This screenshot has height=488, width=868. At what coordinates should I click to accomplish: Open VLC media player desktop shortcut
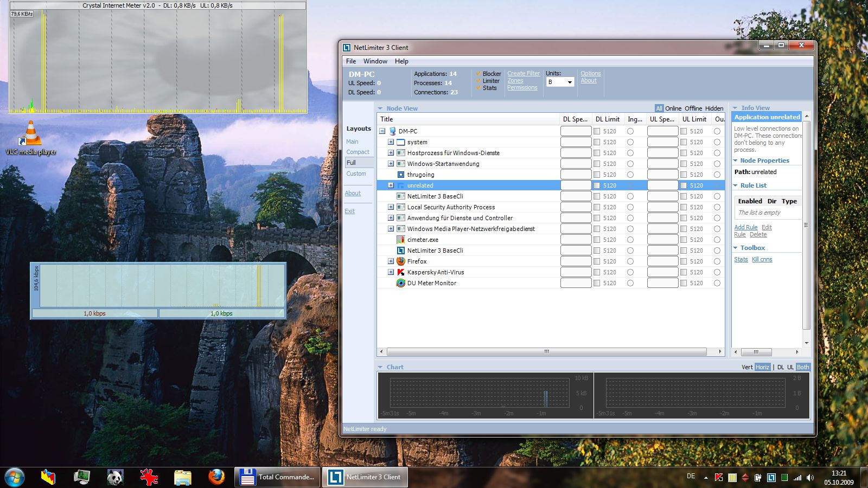pyautogui.click(x=31, y=138)
